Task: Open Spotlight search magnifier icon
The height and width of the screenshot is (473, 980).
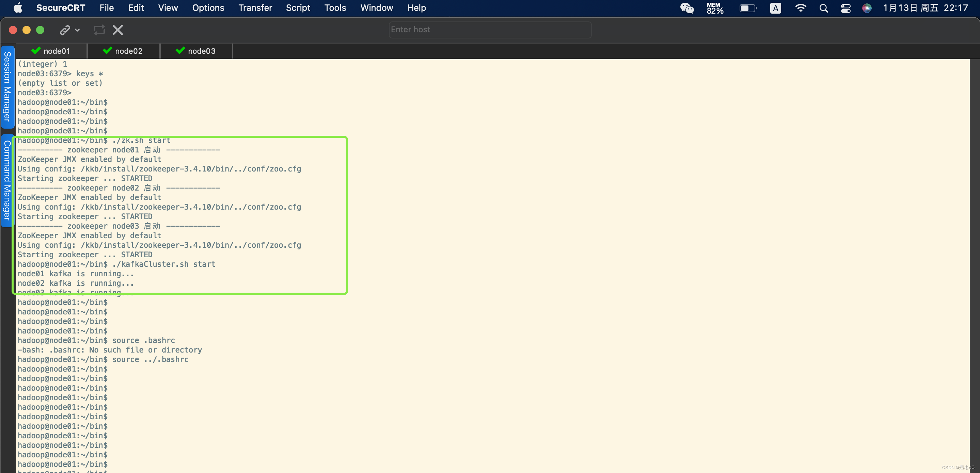Action: coord(823,8)
